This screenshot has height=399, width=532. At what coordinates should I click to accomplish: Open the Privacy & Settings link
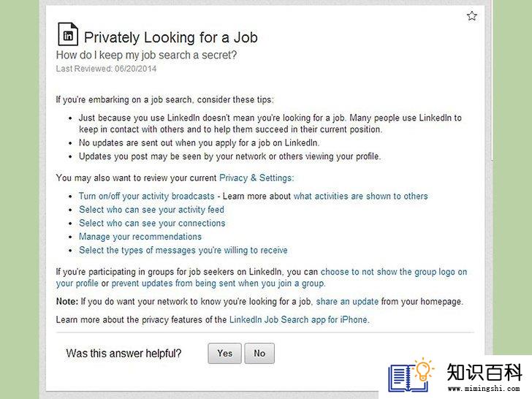point(256,178)
